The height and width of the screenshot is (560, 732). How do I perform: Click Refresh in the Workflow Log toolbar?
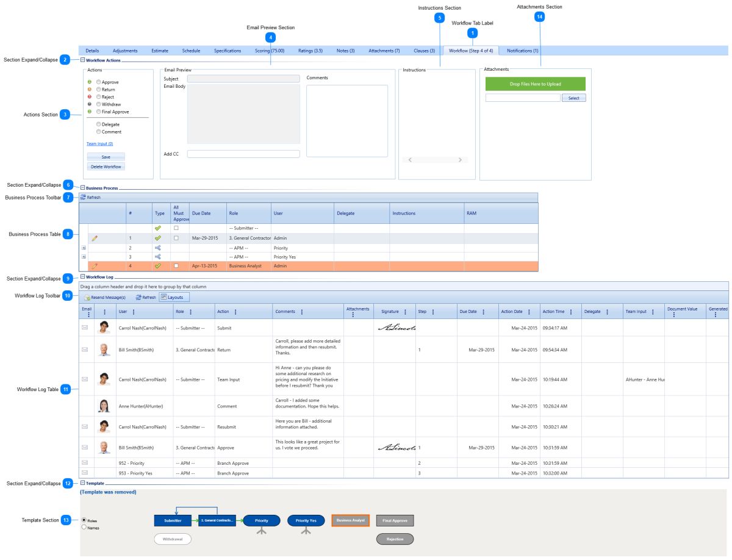pos(146,297)
